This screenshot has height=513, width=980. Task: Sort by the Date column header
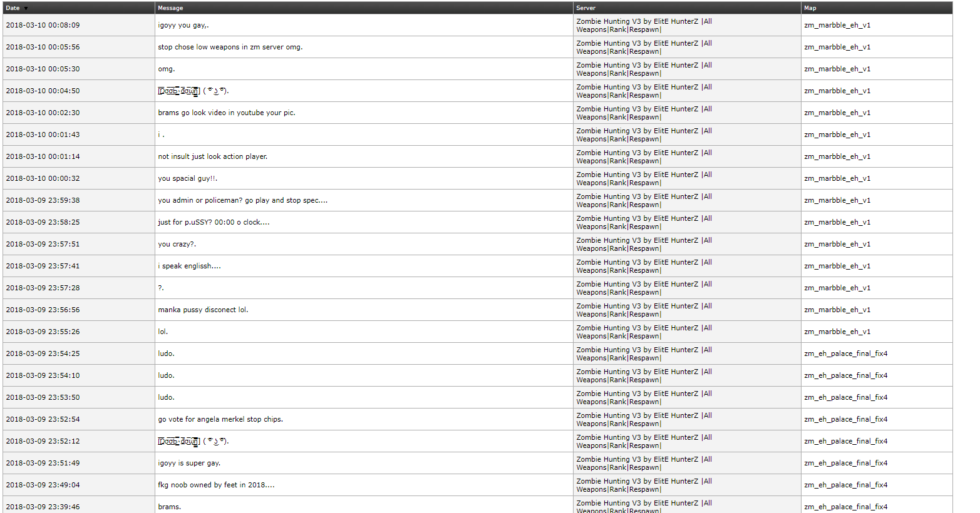coord(13,8)
